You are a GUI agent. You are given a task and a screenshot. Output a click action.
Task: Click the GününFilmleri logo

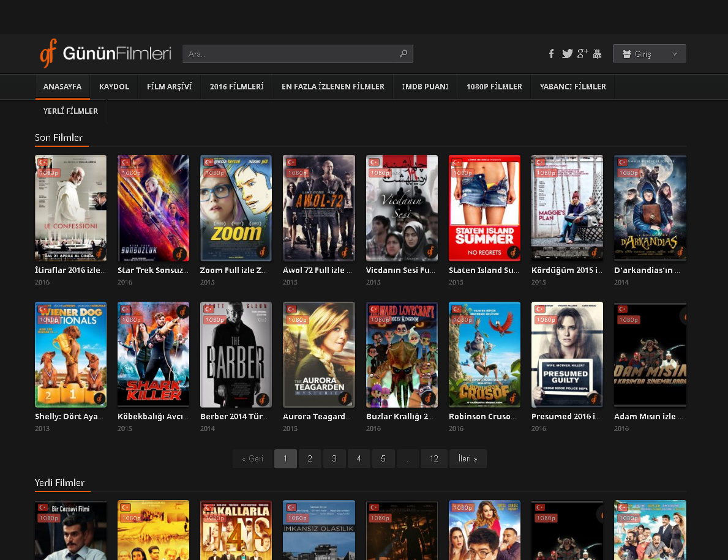point(106,54)
